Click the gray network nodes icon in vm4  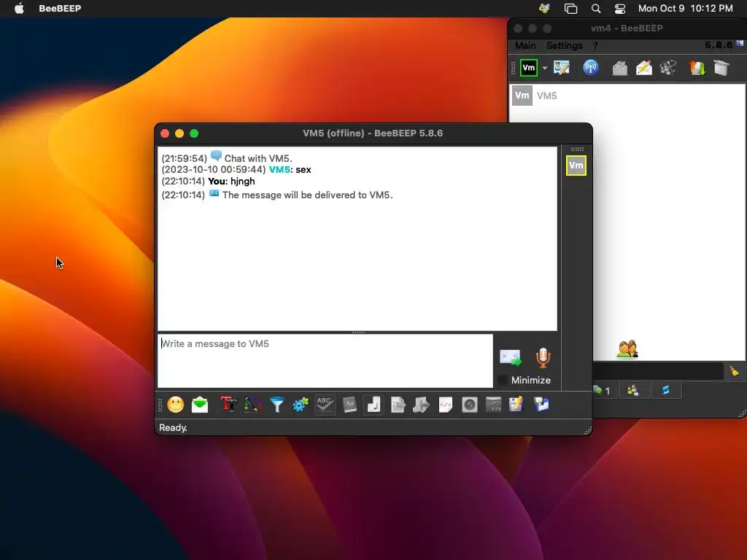668,68
